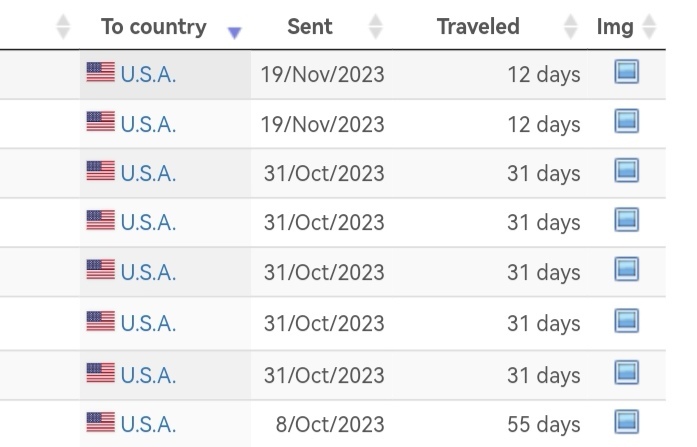Open U.S.A. link in 8/Oct/2023 row
Viewport: 697px width, 447px height.
tap(148, 424)
